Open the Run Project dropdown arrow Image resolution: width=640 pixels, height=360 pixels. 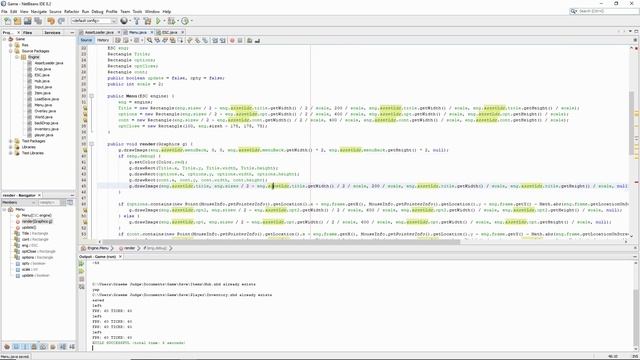coord(164,21)
